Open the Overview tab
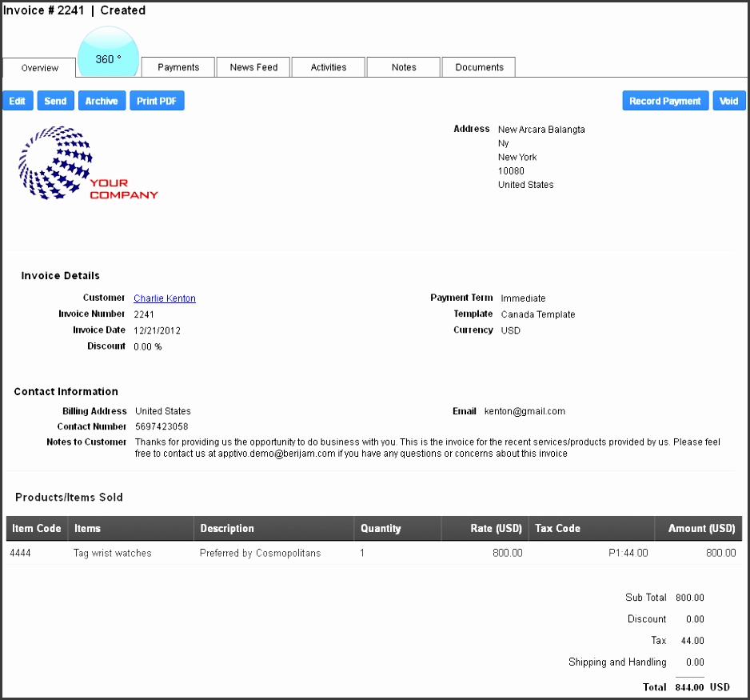The image size is (750, 700). (40, 68)
